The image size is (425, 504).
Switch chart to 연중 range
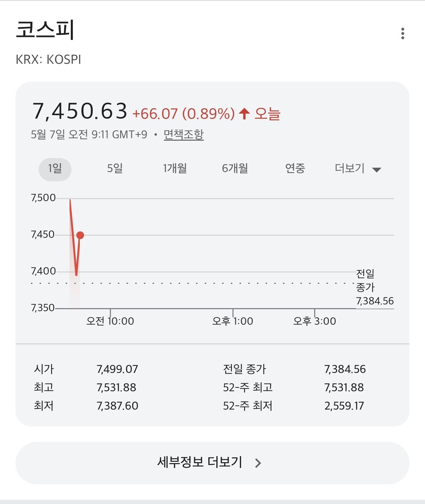[295, 168]
